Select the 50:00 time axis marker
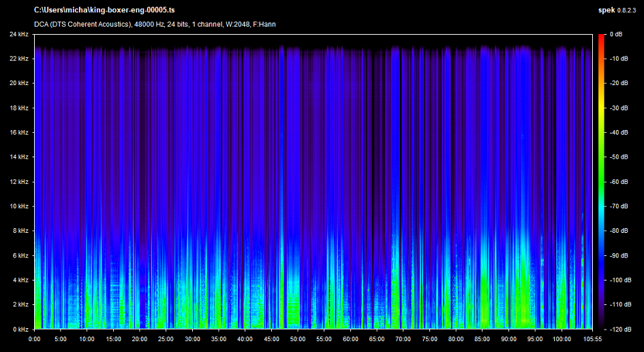644x352 pixels. 298,338
